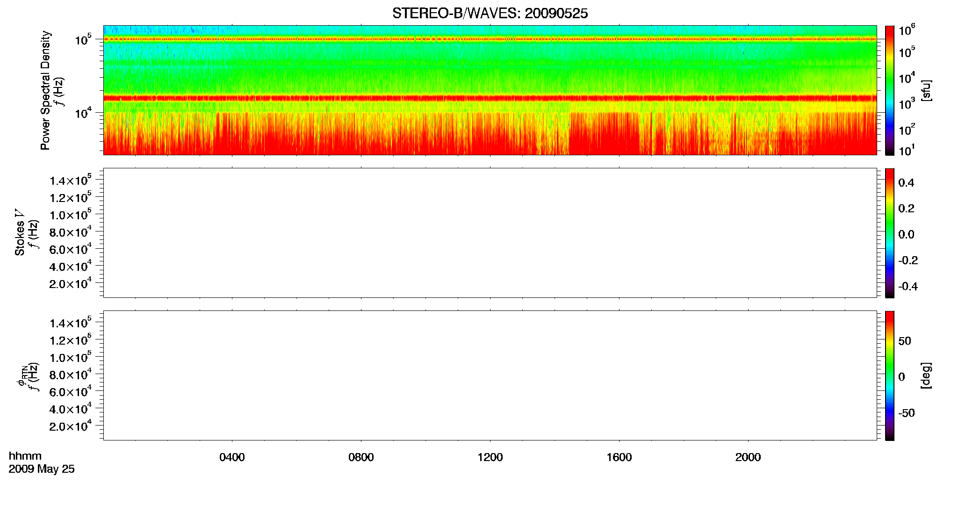Click the STEREO-B/WAVES: 20090525 plot title
Viewport: 980px width, 505px height.
pos(490,14)
